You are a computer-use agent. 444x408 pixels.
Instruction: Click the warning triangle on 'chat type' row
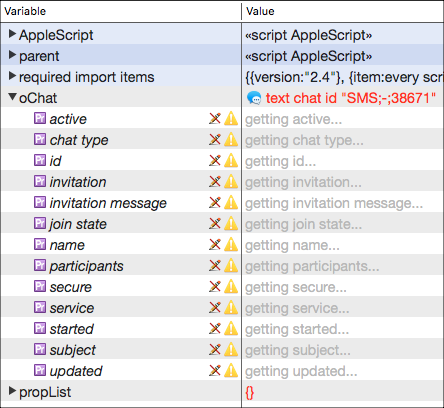(231, 139)
